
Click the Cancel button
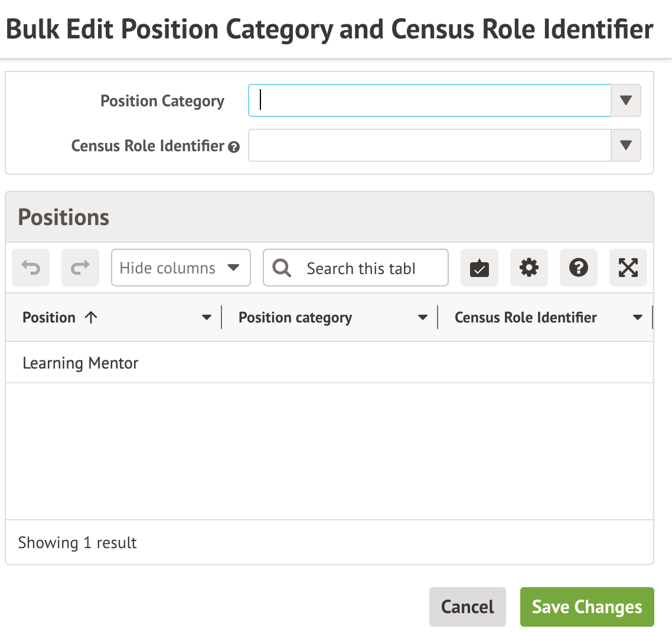click(x=467, y=607)
